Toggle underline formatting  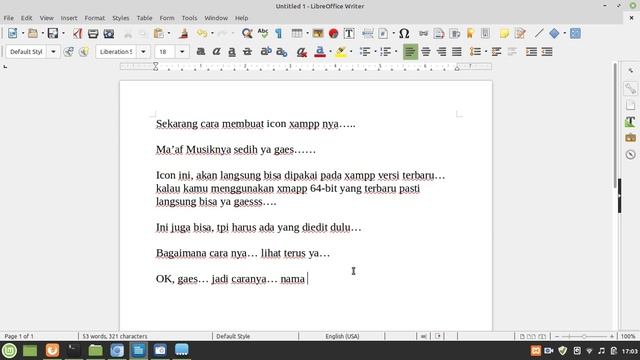point(231,52)
